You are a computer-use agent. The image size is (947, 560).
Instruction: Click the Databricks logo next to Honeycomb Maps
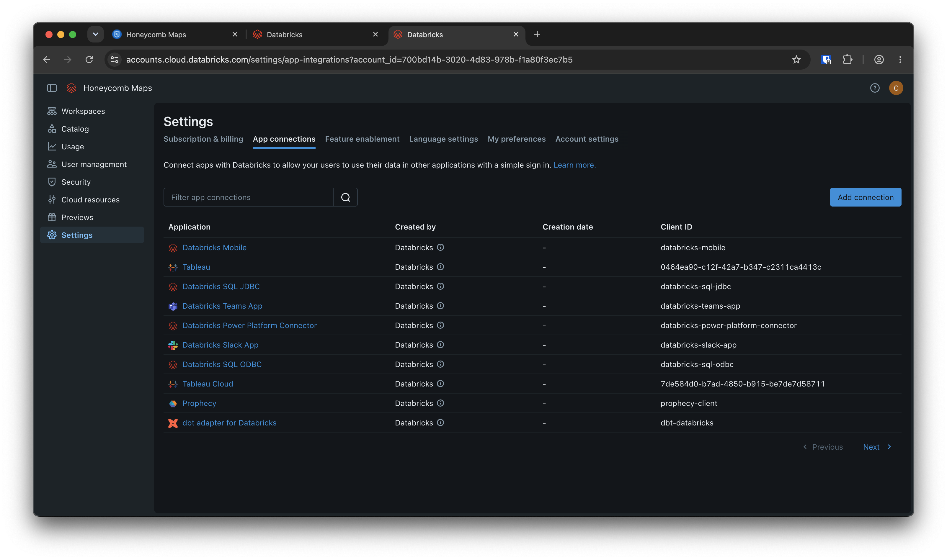(71, 88)
